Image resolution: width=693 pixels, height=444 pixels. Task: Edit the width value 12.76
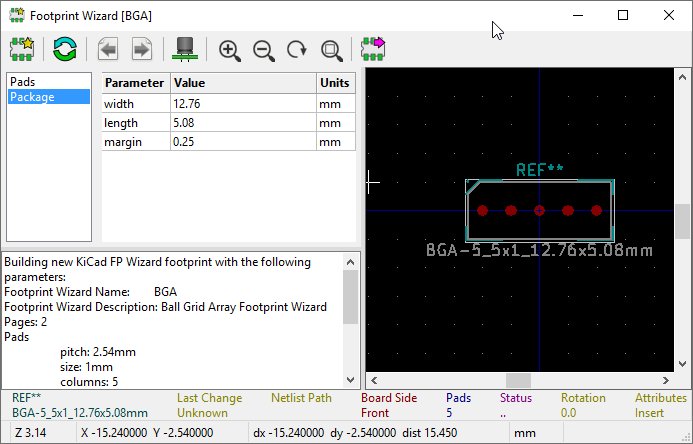(x=244, y=104)
